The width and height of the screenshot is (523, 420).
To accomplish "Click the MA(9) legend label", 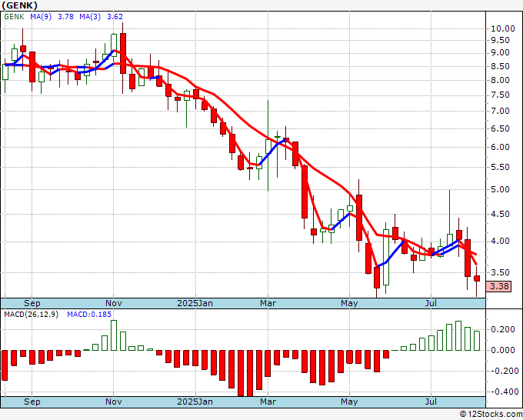I will (41, 16).
